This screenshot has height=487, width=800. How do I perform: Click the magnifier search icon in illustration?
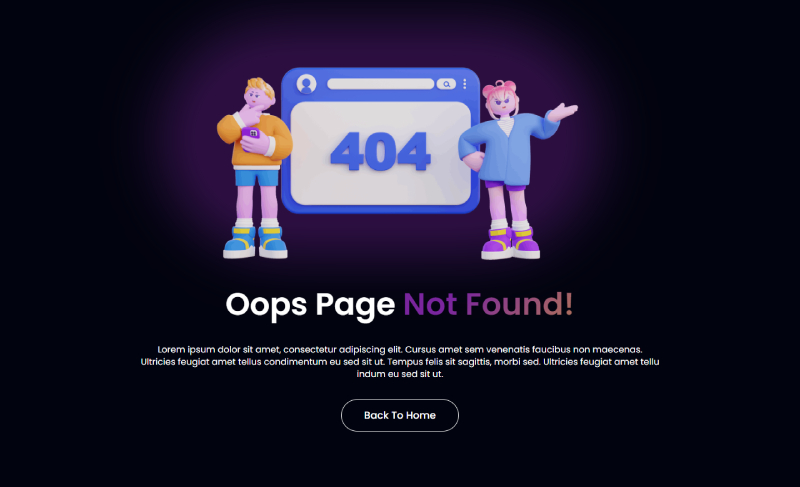(446, 84)
